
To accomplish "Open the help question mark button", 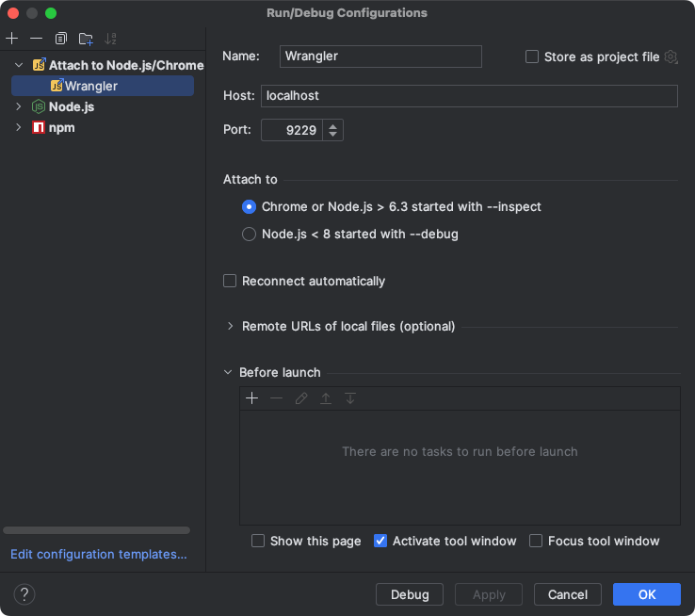I will click(x=25, y=594).
